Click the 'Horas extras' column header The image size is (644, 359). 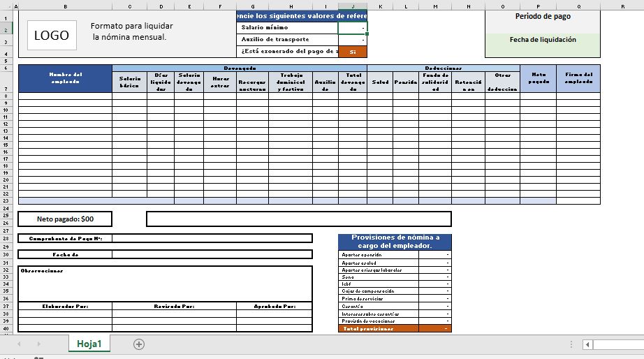click(220, 82)
